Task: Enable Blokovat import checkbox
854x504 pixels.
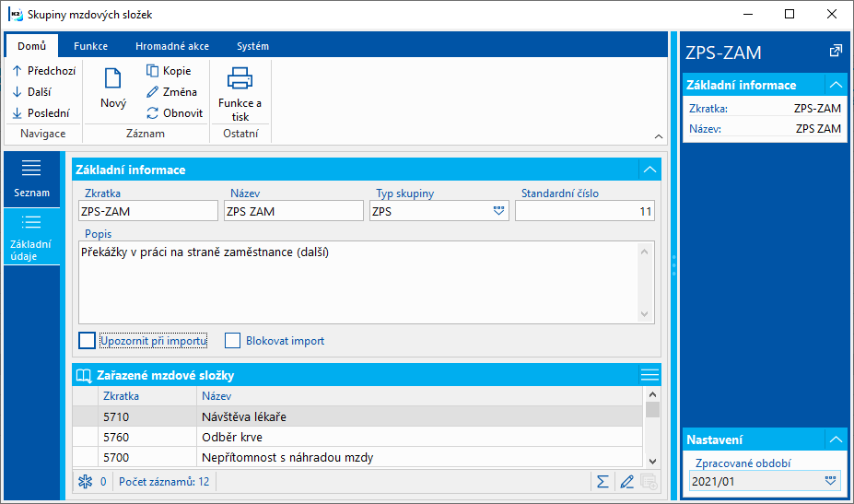Action: coord(232,341)
